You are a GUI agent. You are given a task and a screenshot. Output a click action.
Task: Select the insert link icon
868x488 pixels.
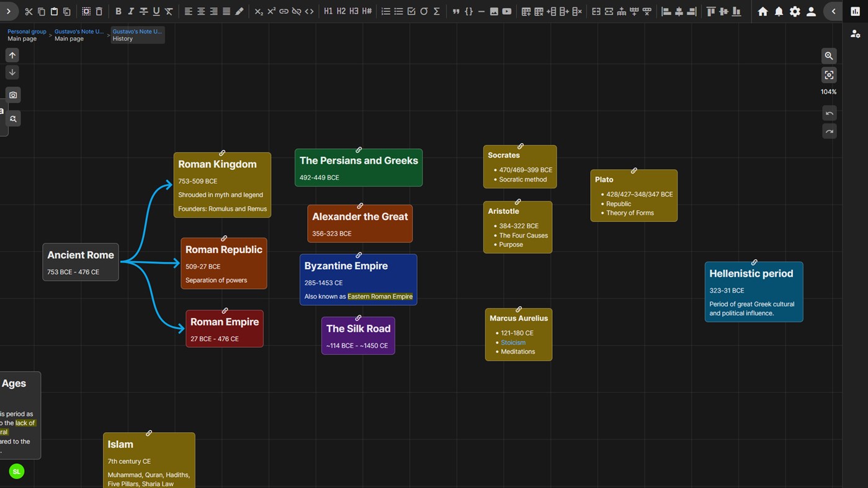[284, 11]
